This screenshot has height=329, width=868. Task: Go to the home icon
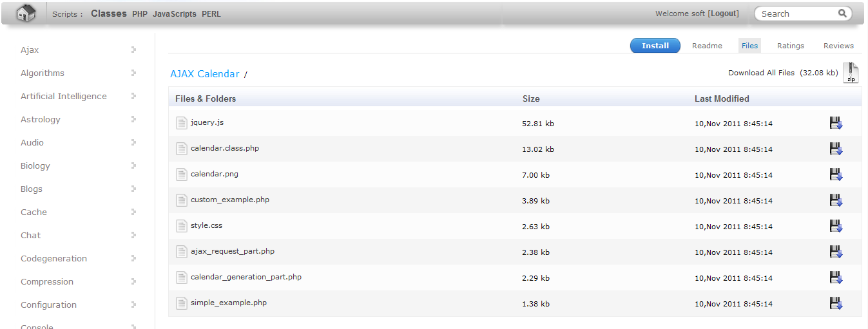pos(26,13)
